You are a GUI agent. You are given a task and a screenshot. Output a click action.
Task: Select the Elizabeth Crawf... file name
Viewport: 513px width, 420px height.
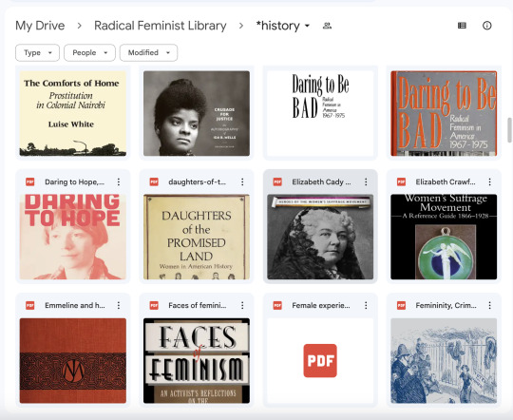(446, 182)
